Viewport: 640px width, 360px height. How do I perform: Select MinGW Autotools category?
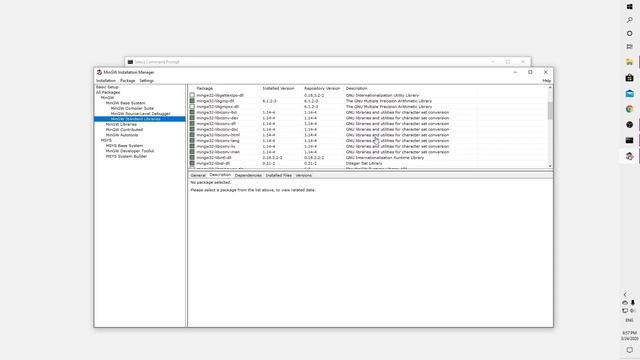[x=122, y=135]
